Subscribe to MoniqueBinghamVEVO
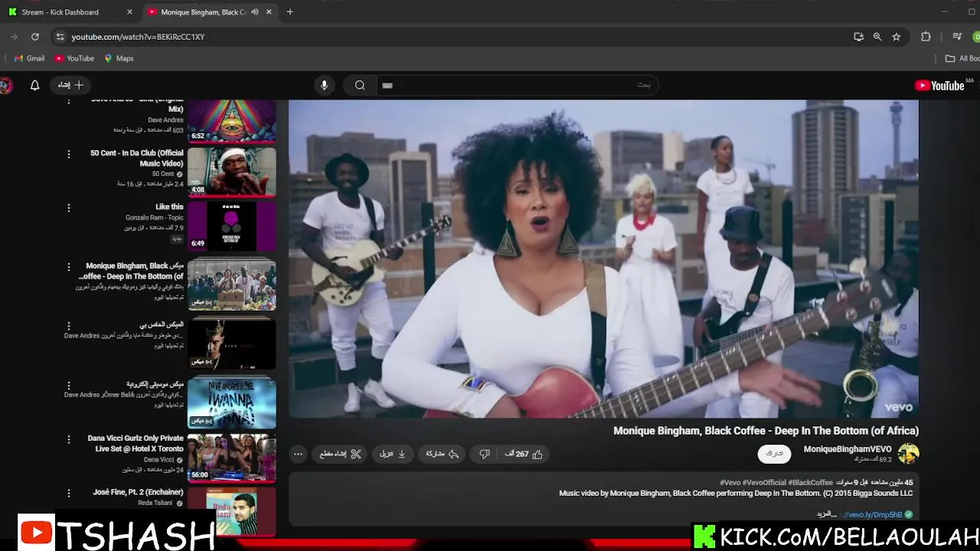 tap(774, 454)
